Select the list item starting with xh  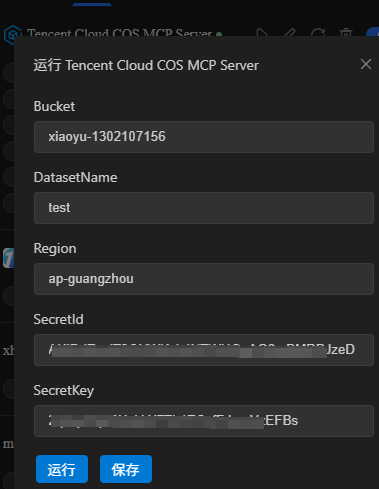[x=8, y=350]
